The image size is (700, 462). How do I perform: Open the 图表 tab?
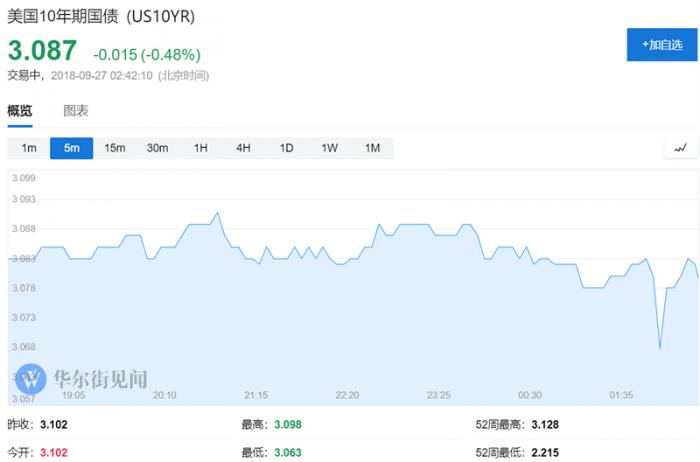pyautogui.click(x=76, y=111)
